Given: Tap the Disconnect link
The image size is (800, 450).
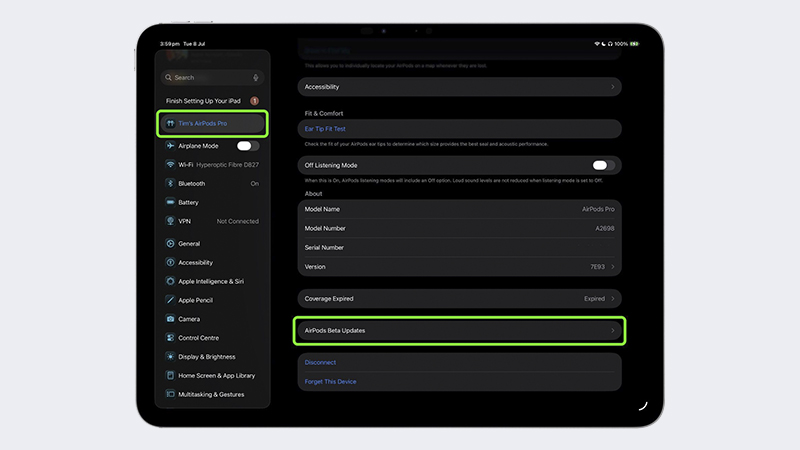Looking at the screenshot, I should (321, 362).
